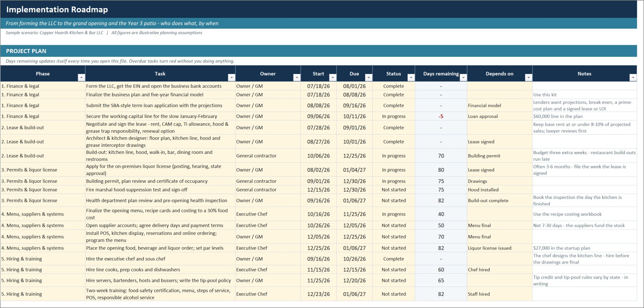
Task: Click 'Fire marshal hood-suppression test' task cell
Action: pyautogui.click(x=160, y=190)
